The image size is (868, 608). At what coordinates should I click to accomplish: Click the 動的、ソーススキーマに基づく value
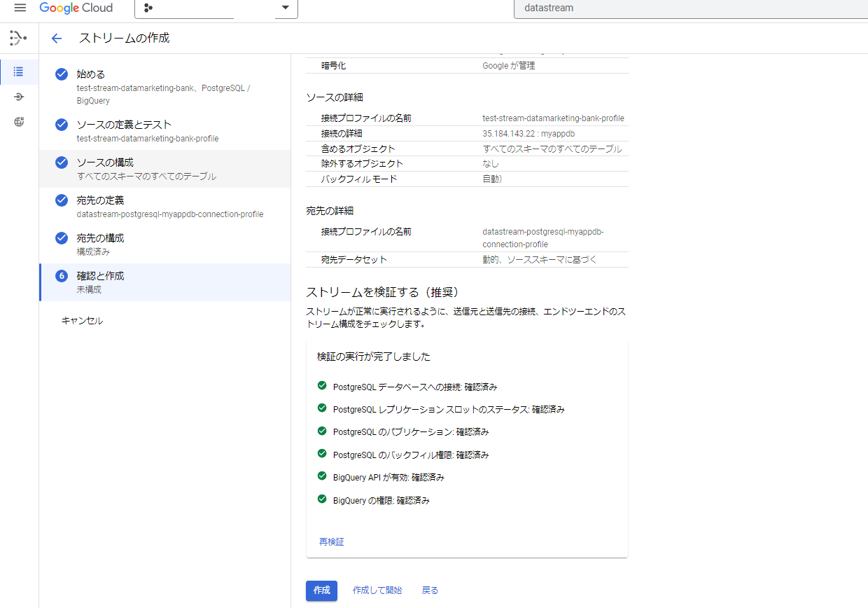(x=540, y=260)
